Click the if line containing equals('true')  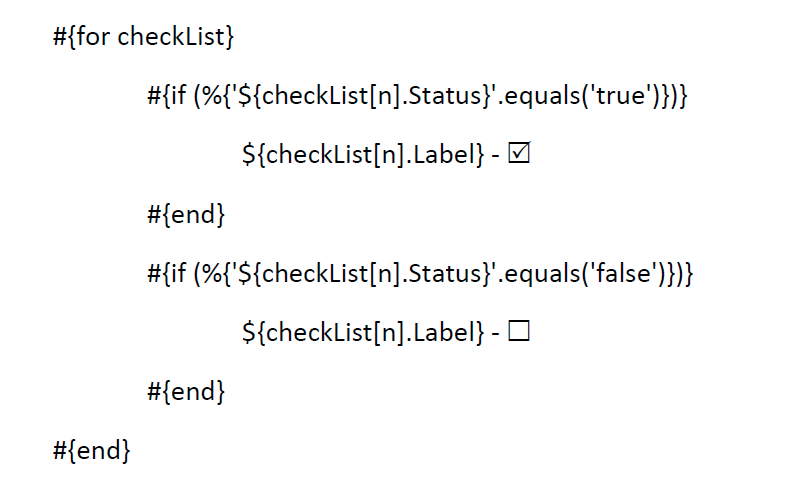(418, 97)
